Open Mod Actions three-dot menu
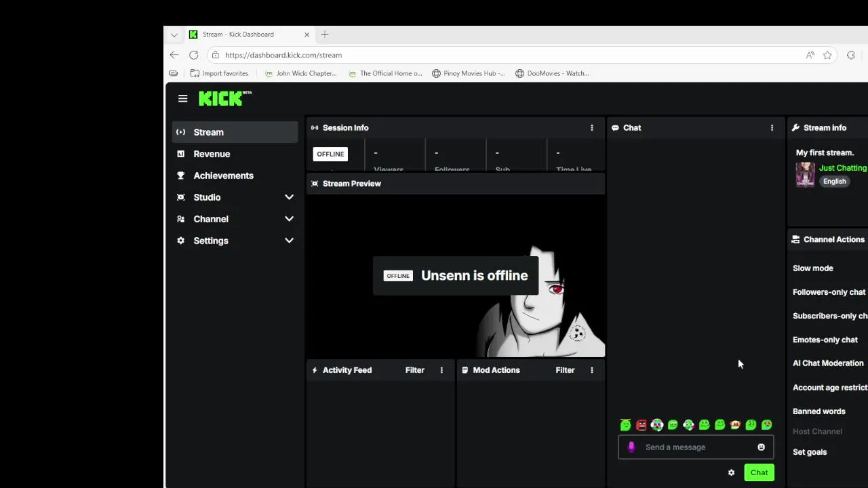868x488 pixels. point(592,370)
